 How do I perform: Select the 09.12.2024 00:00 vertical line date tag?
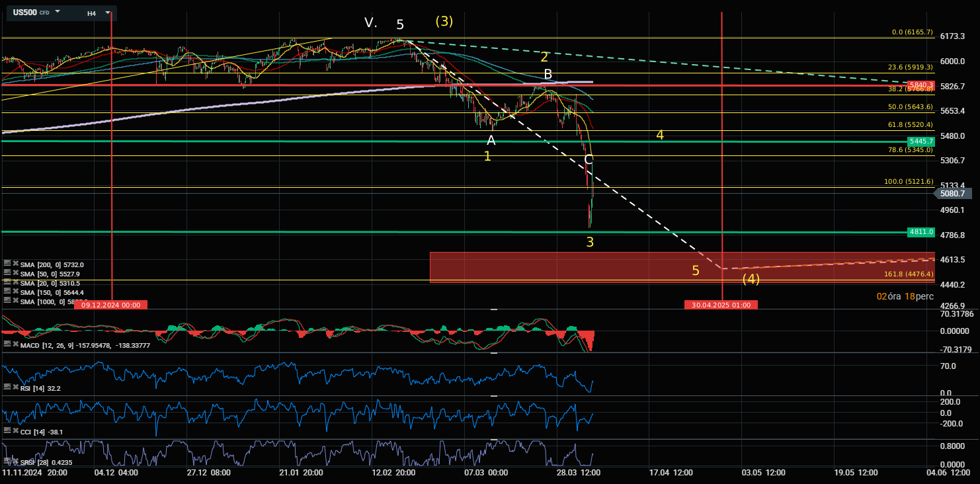pos(110,305)
